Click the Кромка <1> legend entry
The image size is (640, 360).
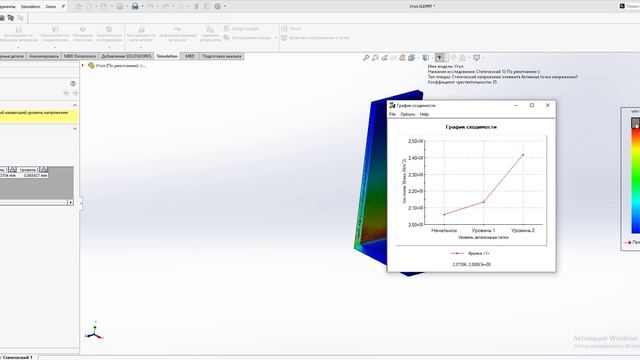tap(470, 253)
